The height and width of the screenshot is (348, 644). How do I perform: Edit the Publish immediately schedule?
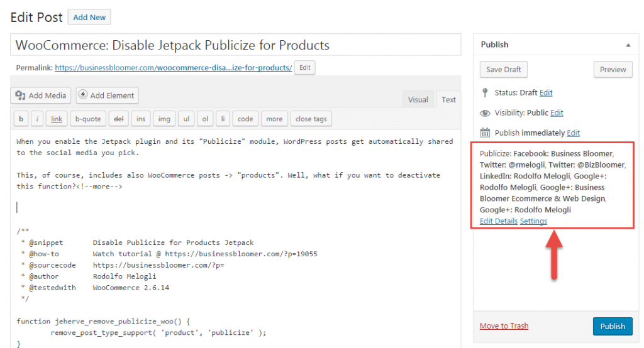[574, 133]
